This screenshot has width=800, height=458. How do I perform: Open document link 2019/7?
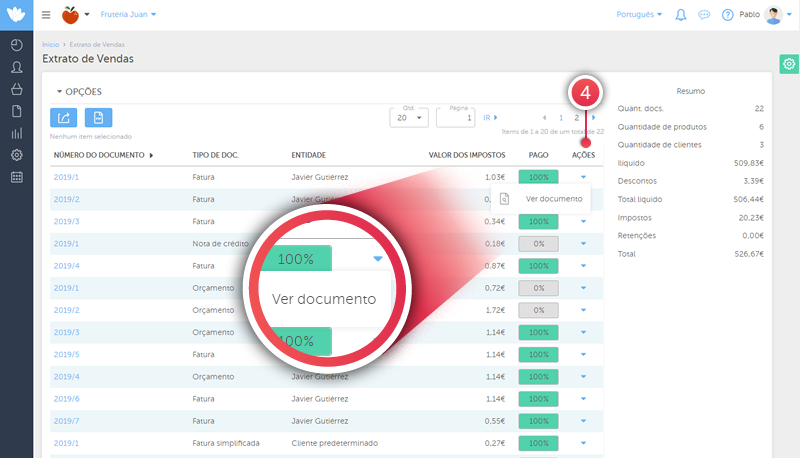[x=66, y=420]
